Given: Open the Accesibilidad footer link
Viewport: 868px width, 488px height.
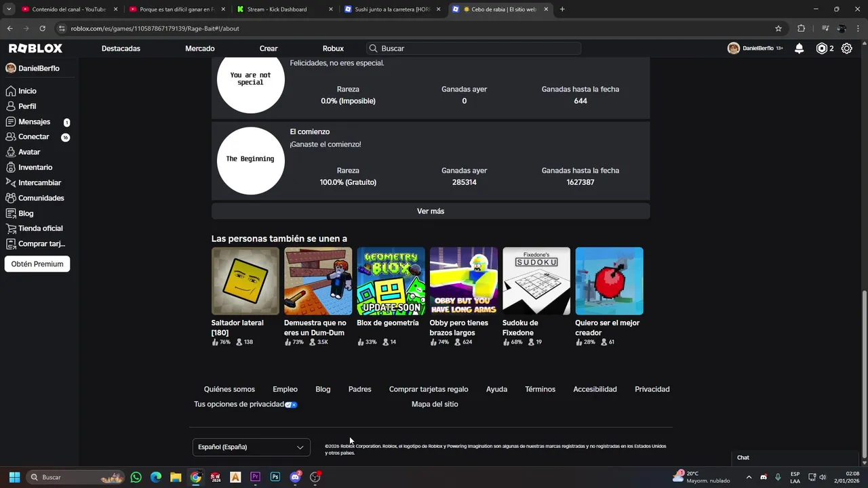Looking at the screenshot, I should tap(595, 389).
